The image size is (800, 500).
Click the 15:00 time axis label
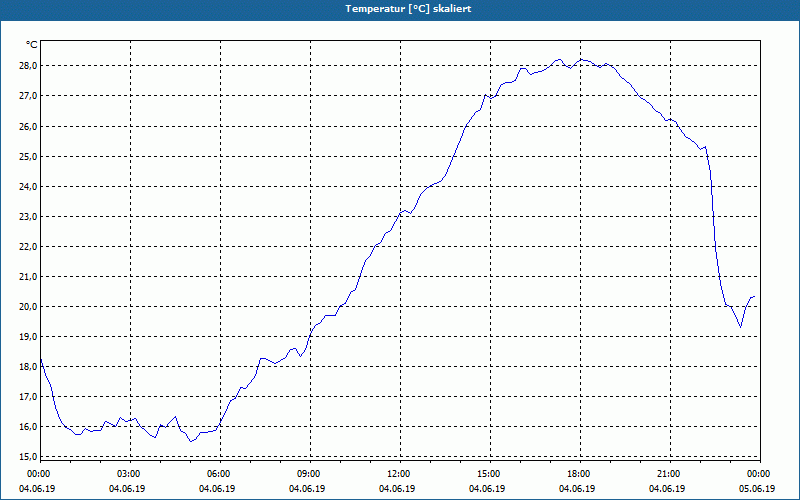490,474
